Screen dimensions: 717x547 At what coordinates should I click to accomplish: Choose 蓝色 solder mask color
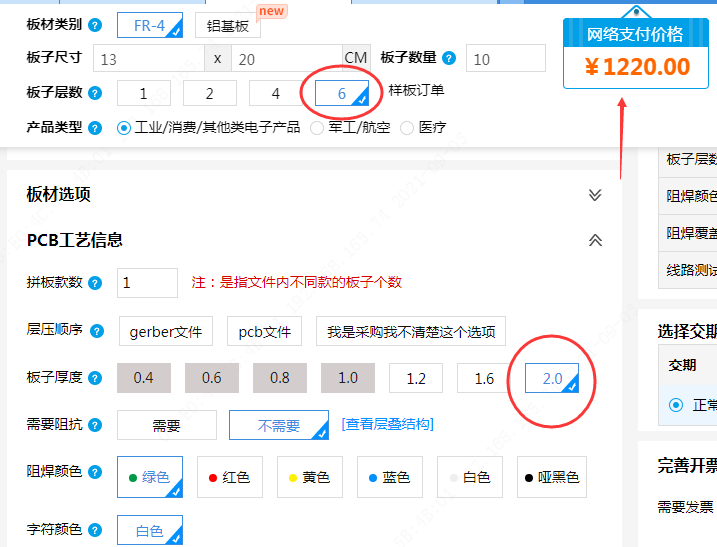[389, 477]
